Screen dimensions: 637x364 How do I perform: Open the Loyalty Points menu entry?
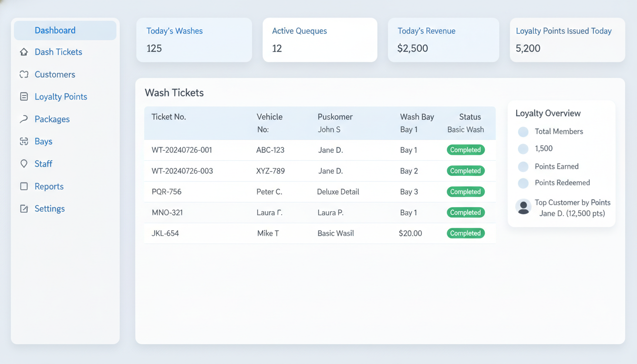tap(61, 96)
